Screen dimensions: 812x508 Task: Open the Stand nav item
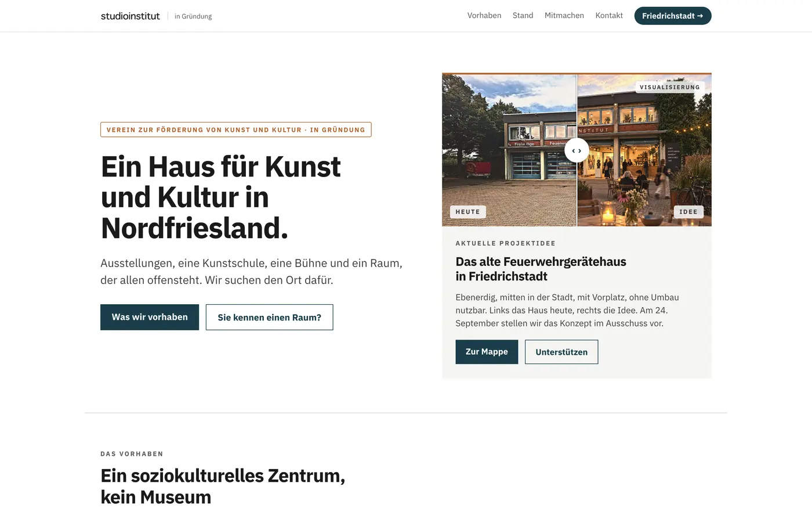(x=523, y=16)
